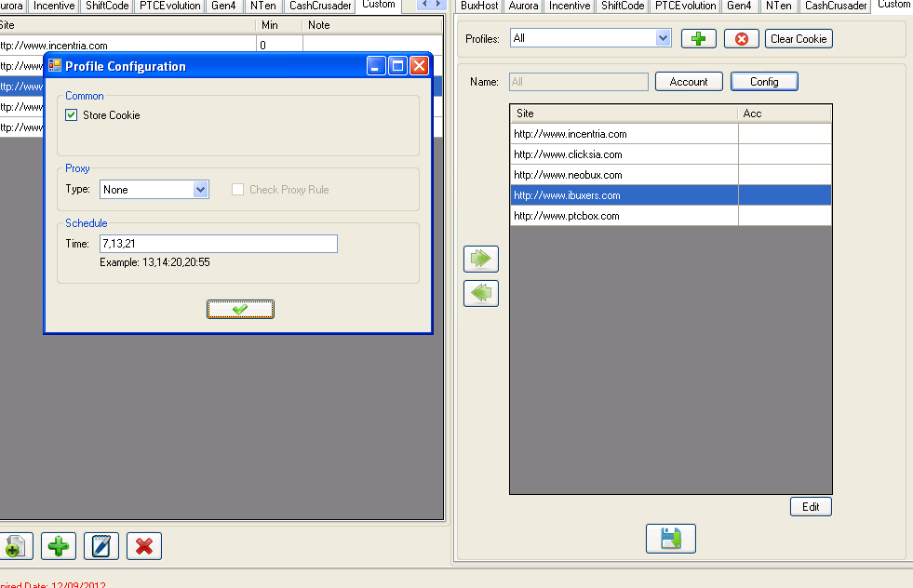Click the Min value 0 cell
This screenshot has width=913, height=588.
279,45
